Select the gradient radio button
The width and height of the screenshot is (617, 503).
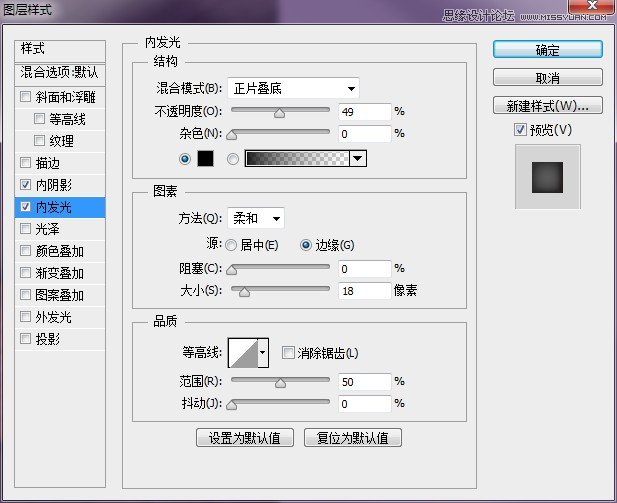[233, 159]
